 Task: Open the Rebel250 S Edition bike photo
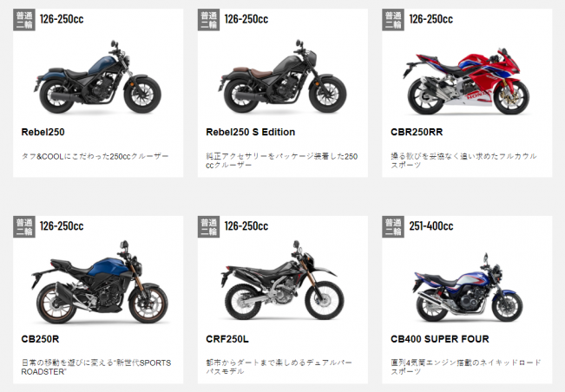(282, 77)
